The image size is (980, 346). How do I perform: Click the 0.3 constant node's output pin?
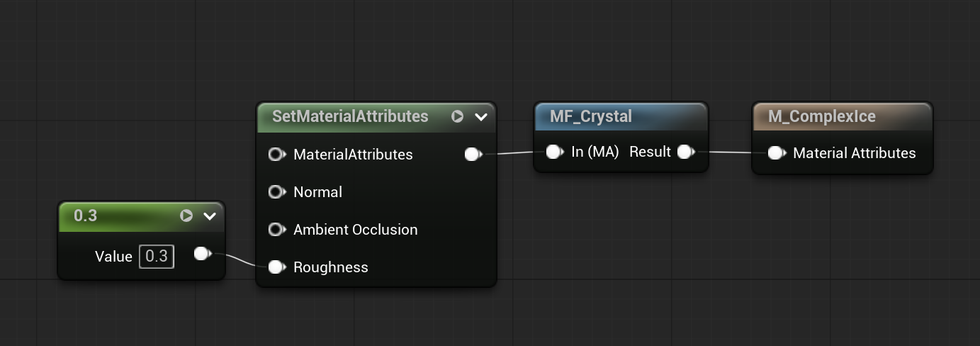[202, 254]
